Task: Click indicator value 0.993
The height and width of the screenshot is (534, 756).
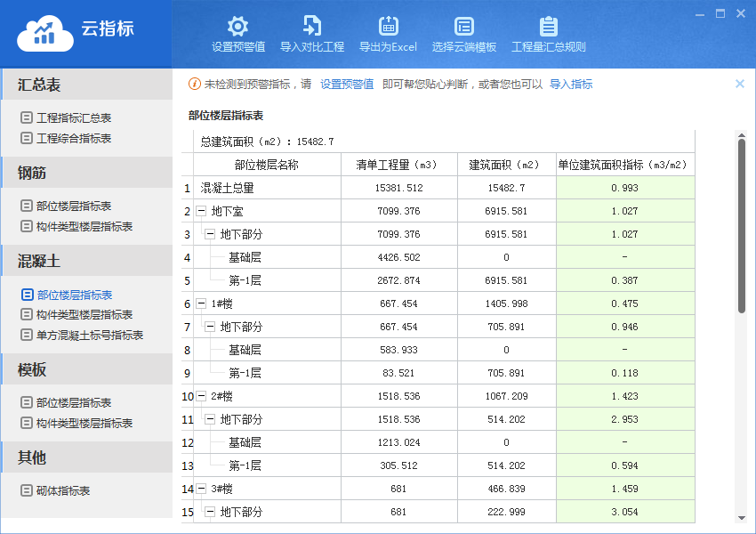Action: tap(625, 188)
